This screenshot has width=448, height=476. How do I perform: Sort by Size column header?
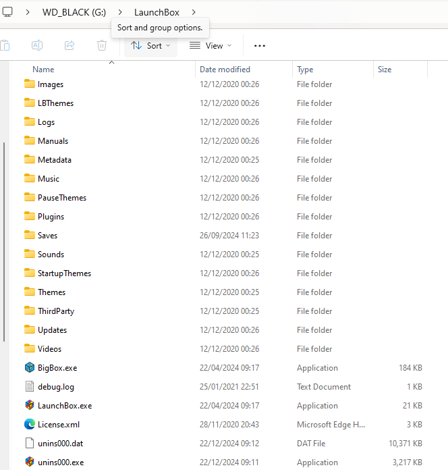[385, 70]
